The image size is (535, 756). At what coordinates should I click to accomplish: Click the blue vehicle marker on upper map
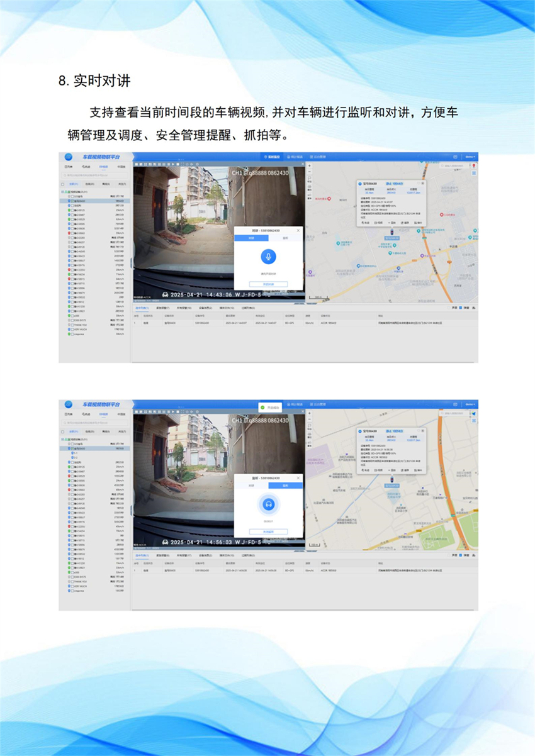391,231
